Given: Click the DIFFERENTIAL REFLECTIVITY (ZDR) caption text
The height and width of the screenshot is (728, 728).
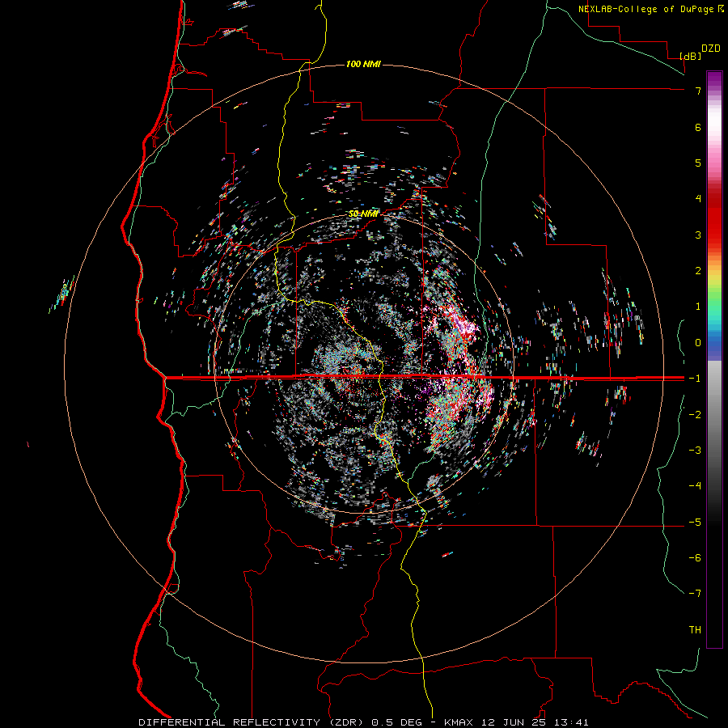Looking at the screenshot, I should 252,722.
